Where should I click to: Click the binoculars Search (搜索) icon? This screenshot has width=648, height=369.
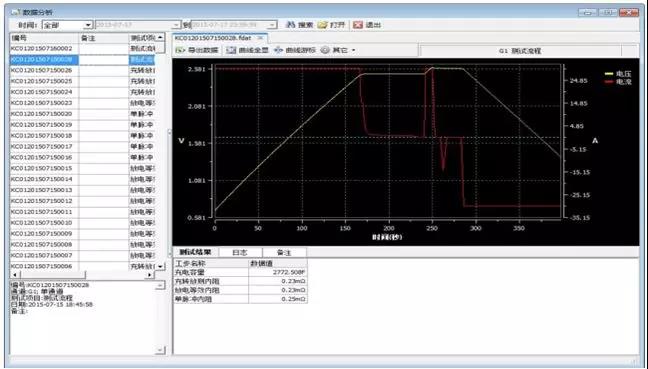(x=291, y=25)
